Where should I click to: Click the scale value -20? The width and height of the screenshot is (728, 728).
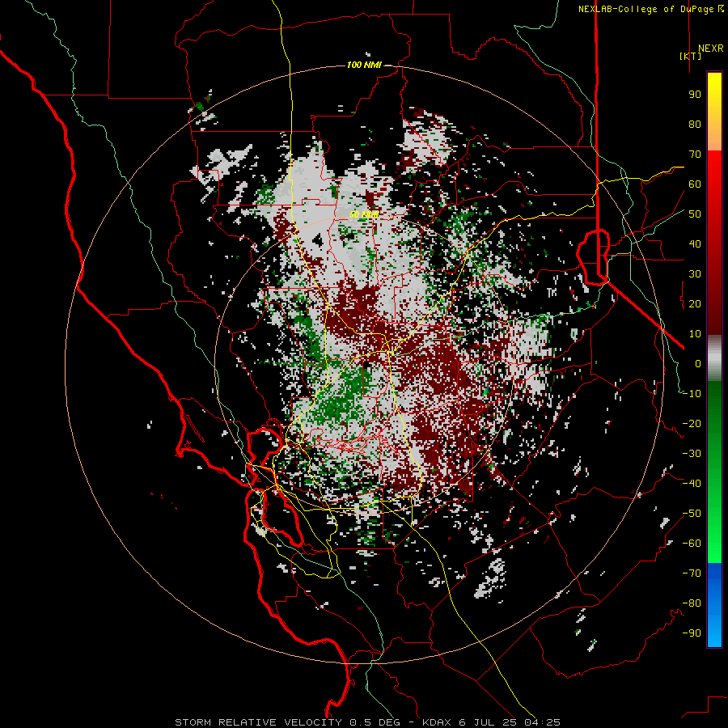pyautogui.click(x=692, y=424)
